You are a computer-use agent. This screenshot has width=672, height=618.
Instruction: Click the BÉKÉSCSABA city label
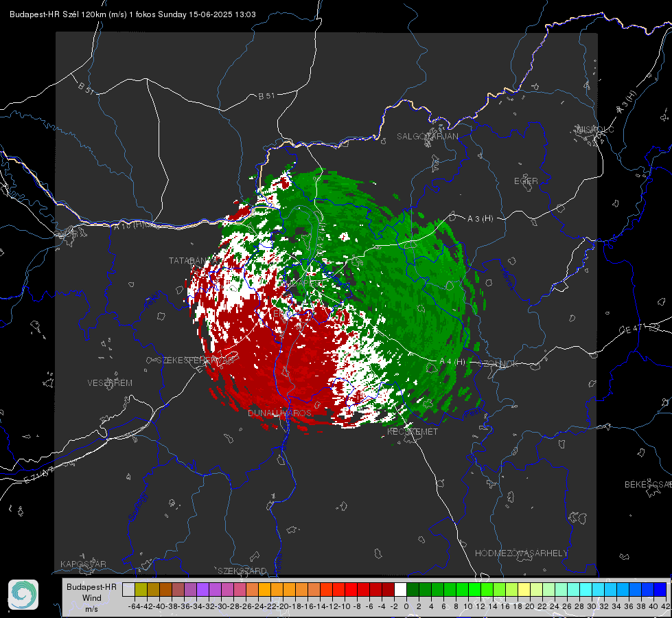click(648, 484)
